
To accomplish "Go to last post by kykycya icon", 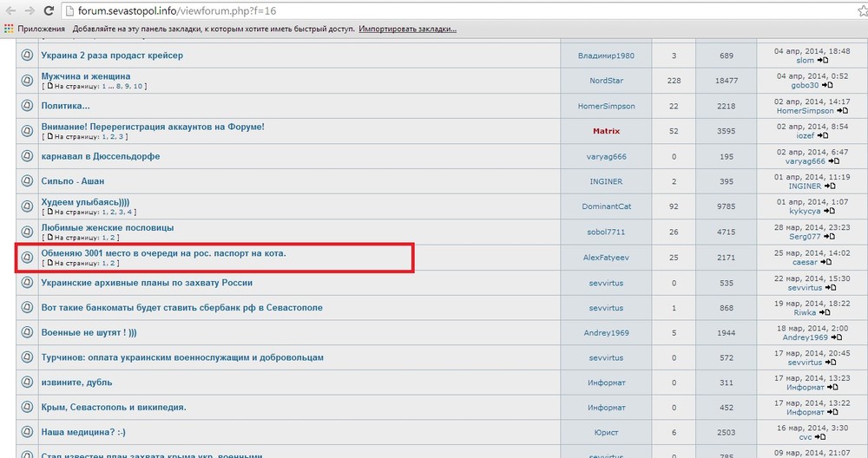I will 829,212.
